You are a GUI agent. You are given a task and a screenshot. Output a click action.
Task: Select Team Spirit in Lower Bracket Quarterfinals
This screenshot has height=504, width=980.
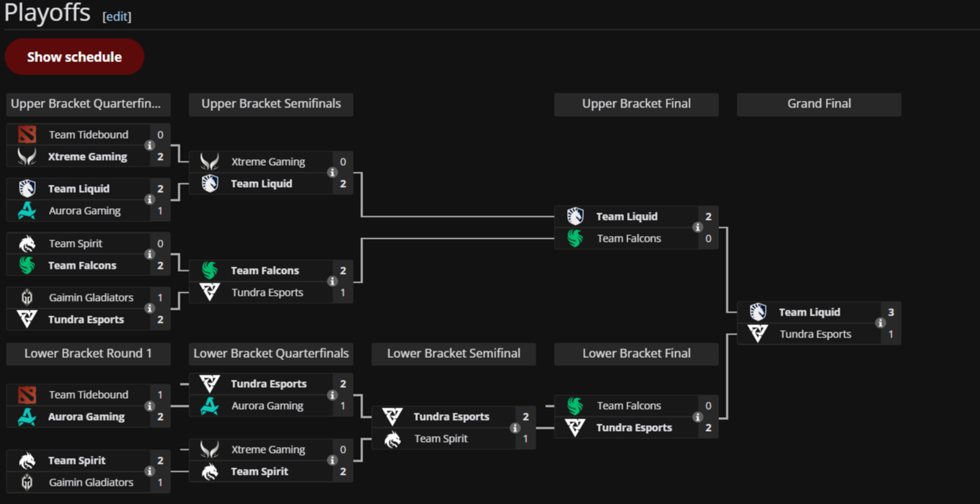259,471
